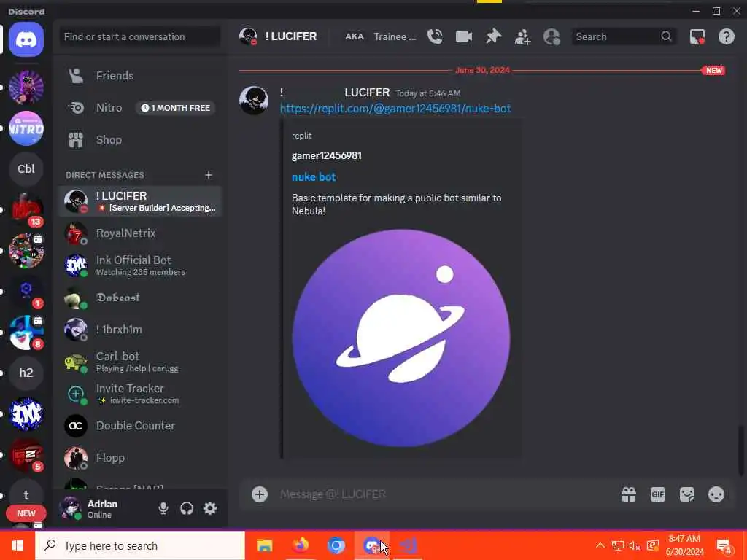The width and height of the screenshot is (747, 560).
Task: Click the chat scrollbar
Action: 741,450
